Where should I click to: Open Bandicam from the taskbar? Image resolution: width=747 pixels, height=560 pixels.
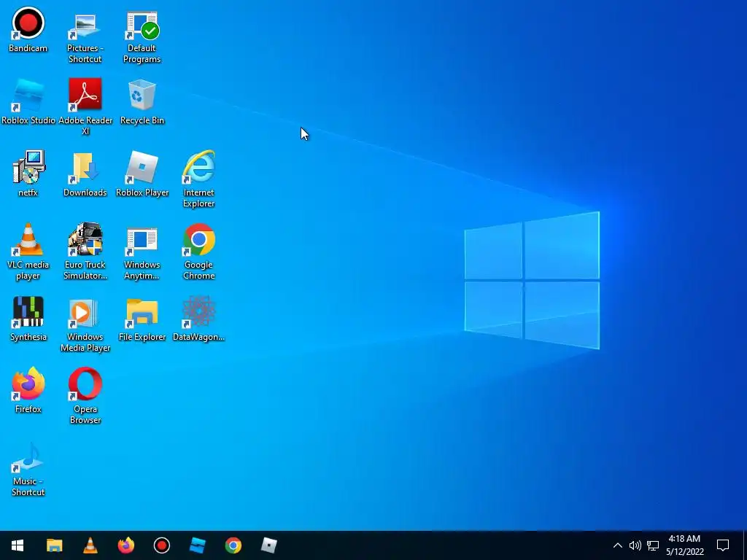pyautogui.click(x=162, y=545)
